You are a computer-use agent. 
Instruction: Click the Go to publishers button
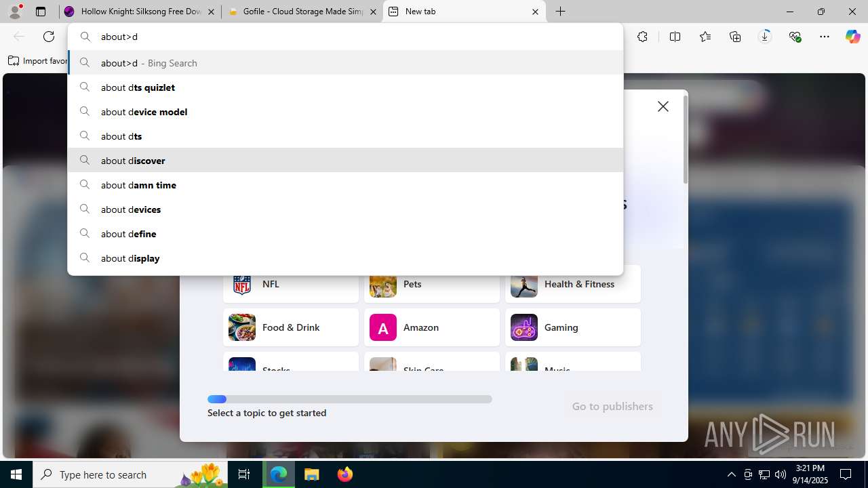612,406
